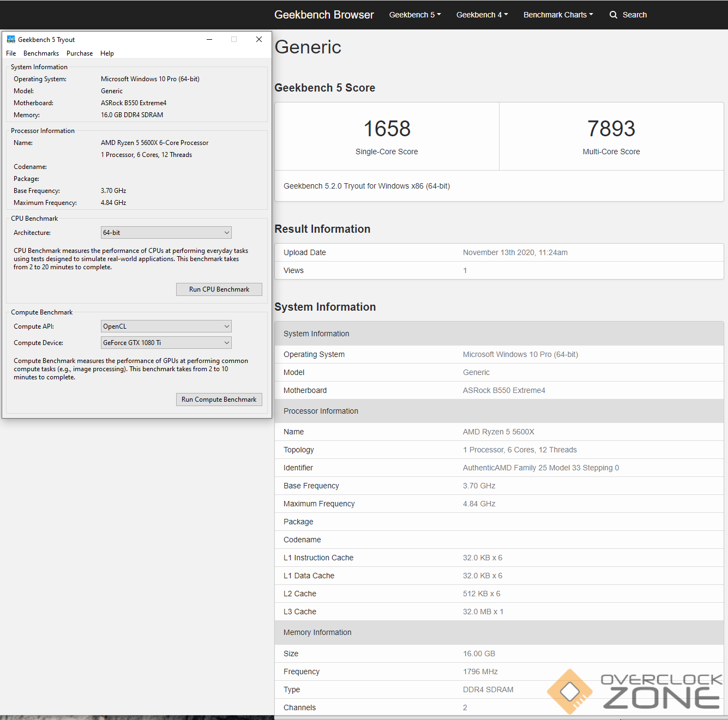728x720 pixels.
Task: Click the Search link in navbar
Action: coord(634,15)
